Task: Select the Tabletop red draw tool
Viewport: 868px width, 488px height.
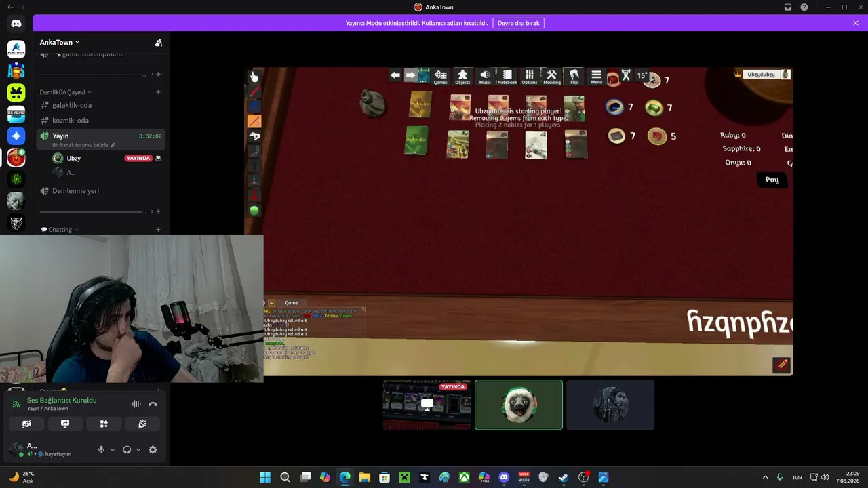Action: pyautogui.click(x=254, y=91)
